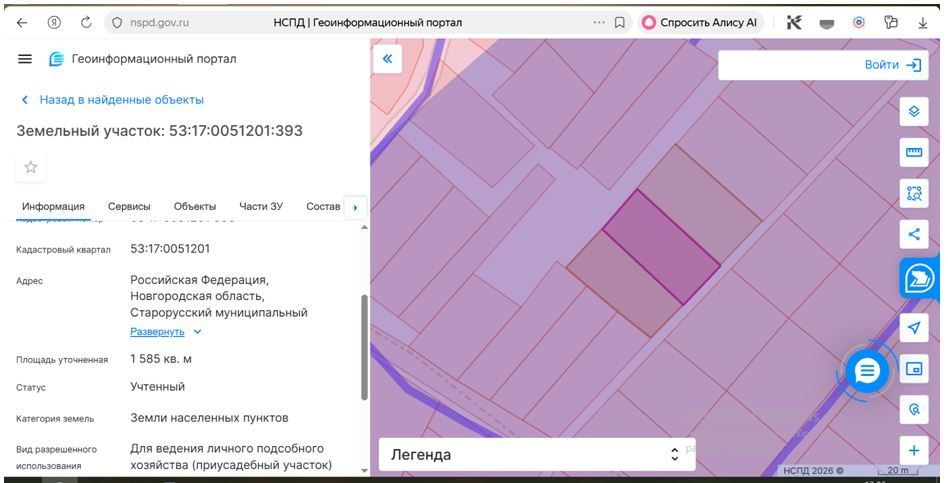
Task: Activate the area search selection tool
Action: 914,193
